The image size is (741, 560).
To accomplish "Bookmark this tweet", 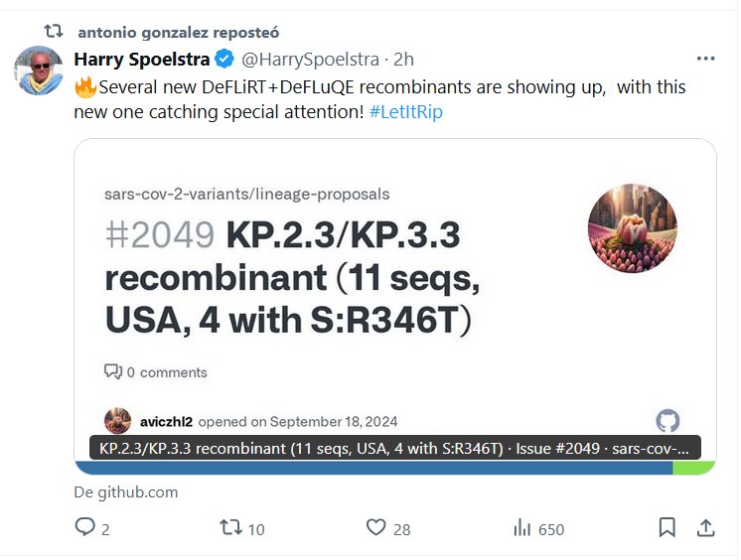I will coord(667,527).
